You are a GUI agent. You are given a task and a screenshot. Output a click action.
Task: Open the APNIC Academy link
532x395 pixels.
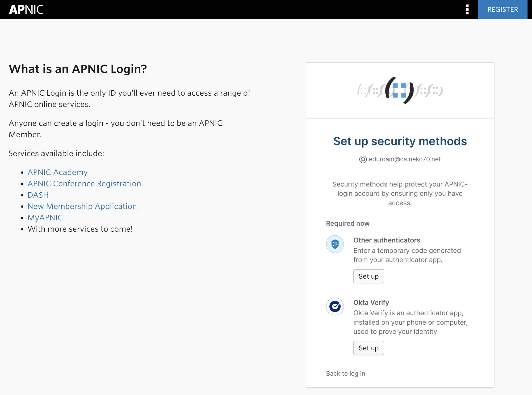[58, 172]
